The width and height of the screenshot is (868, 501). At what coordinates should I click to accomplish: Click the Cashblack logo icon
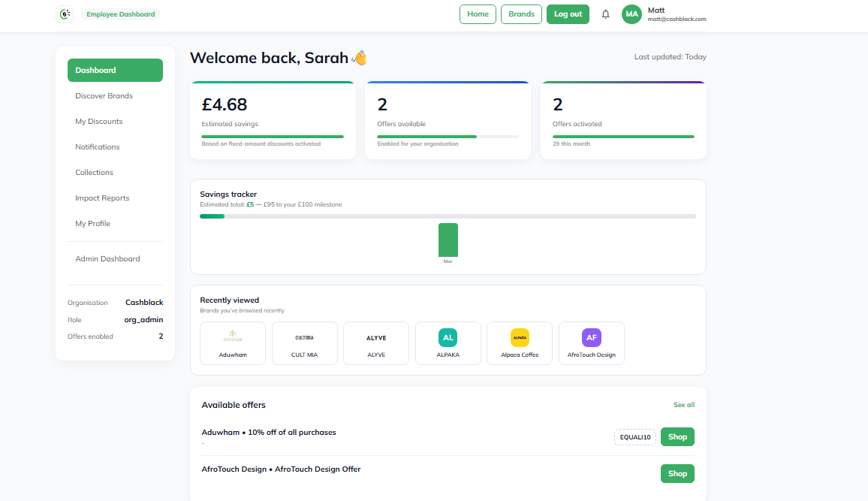[x=65, y=14]
